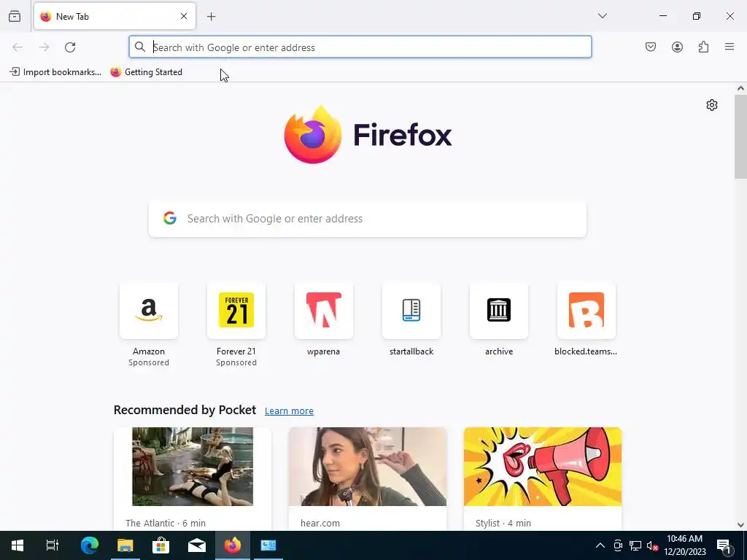Open the blue window app in taskbar
The height and width of the screenshot is (560, 747).
pyautogui.click(x=268, y=545)
